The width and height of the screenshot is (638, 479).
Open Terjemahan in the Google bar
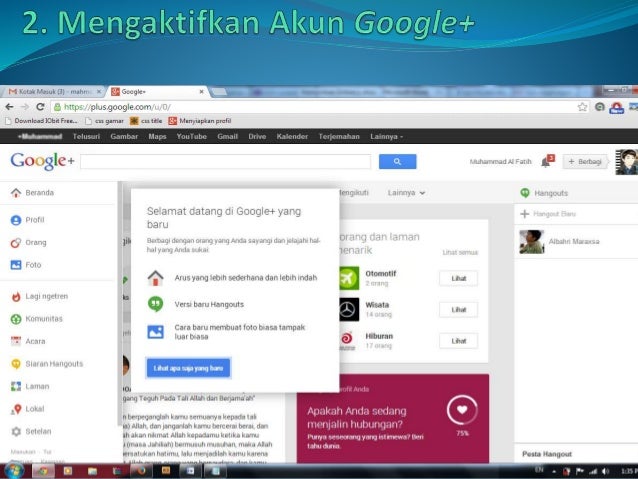pyautogui.click(x=339, y=137)
